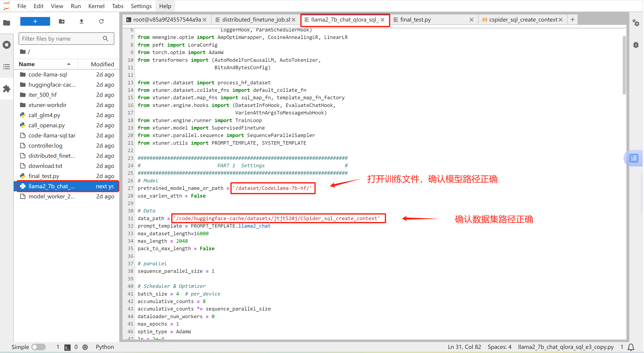Click the Filter files by name field
The width and height of the screenshot is (644, 353).
(66, 39)
